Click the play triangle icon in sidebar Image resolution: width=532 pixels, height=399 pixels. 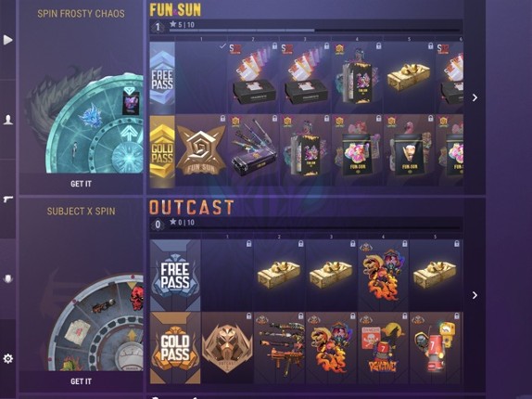pyautogui.click(x=7, y=40)
